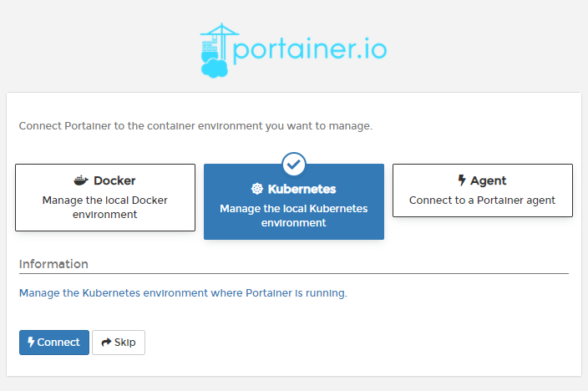Click the 'Kubernetes' card title
Viewport: 588px width, 391px height.
coord(302,189)
